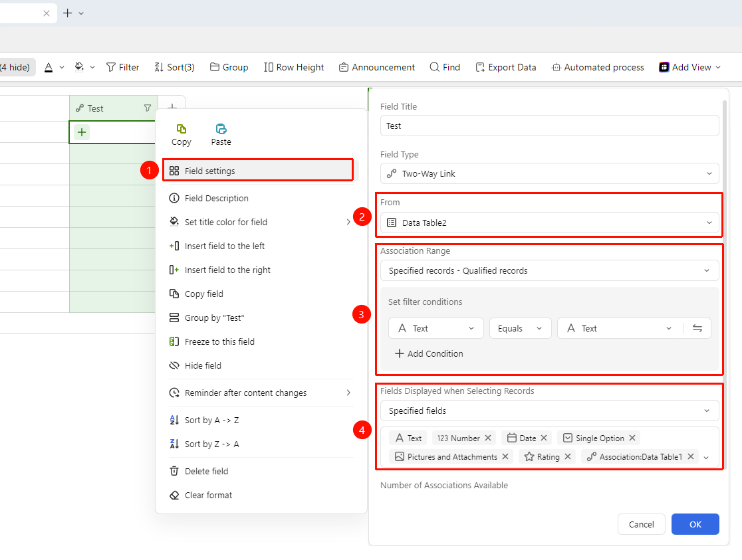This screenshot has height=560, width=742.
Task: Open the Field Type dropdown
Action: [549, 173]
